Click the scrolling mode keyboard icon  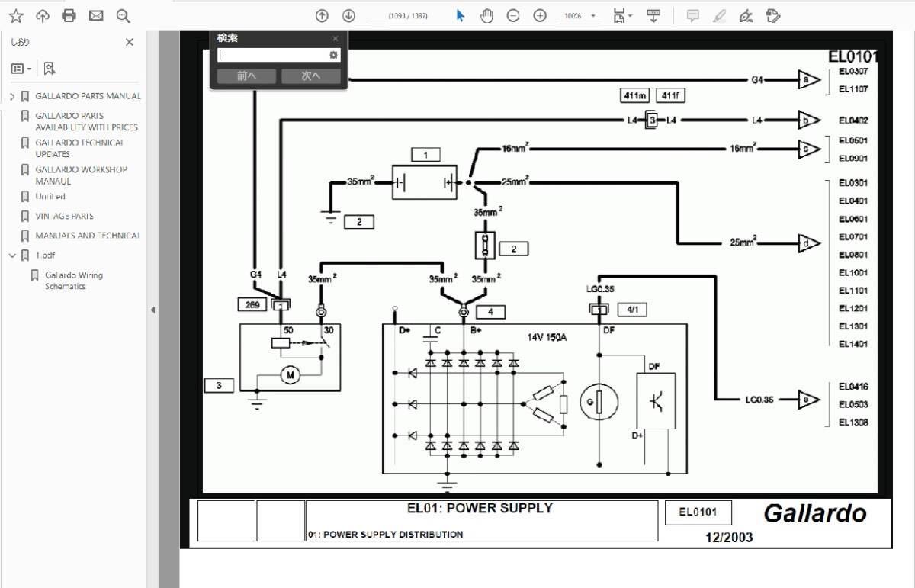pos(653,15)
